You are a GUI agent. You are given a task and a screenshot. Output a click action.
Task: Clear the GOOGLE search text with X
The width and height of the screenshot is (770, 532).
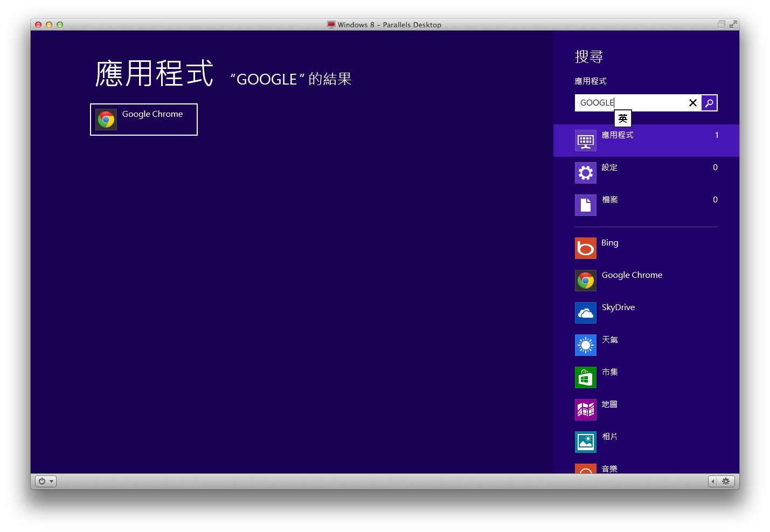tap(693, 103)
